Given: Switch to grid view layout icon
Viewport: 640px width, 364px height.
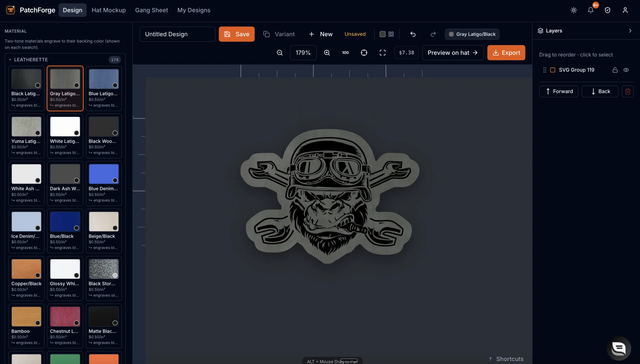Looking at the screenshot, I should (x=391, y=34).
